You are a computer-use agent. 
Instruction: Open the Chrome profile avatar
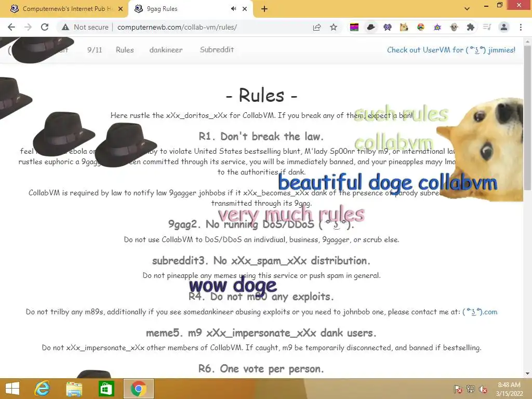point(504,27)
